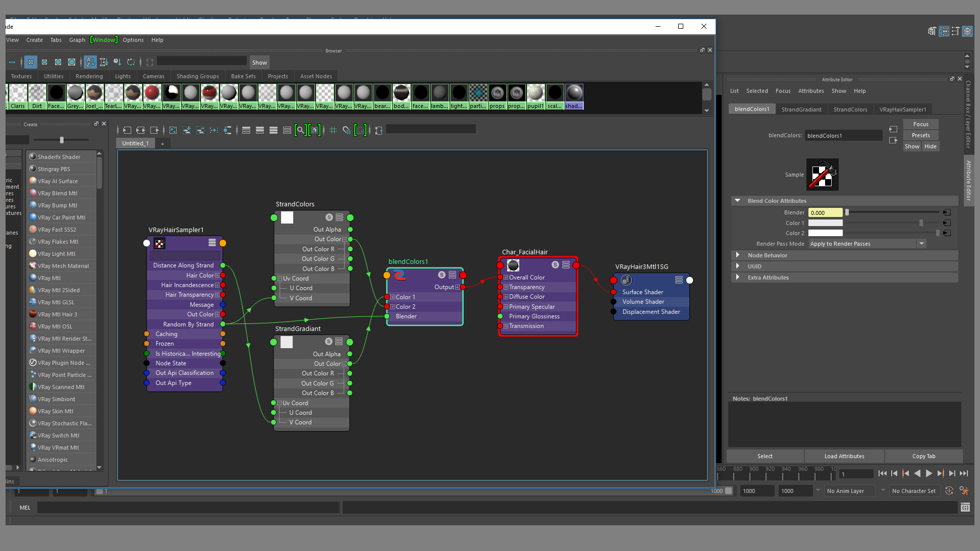This screenshot has height=551, width=980.
Task: Click the sort by time icon in Browser toolbar
Action: pyautogui.click(x=117, y=62)
